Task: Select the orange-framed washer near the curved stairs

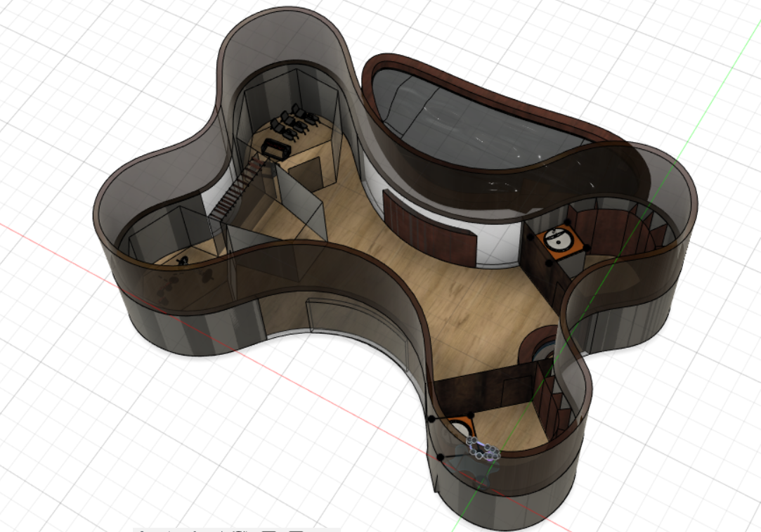Action: (x=560, y=240)
